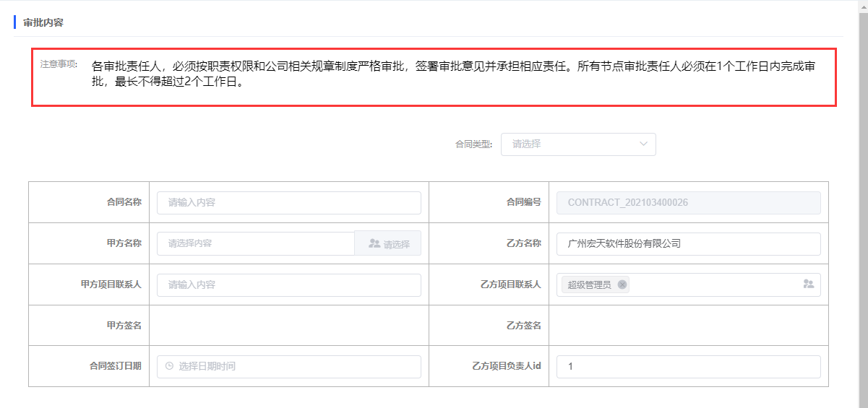The image size is (868, 408).
Task: Click the user picker icon in 乙方项目联系人
Action: click(809, 285)
